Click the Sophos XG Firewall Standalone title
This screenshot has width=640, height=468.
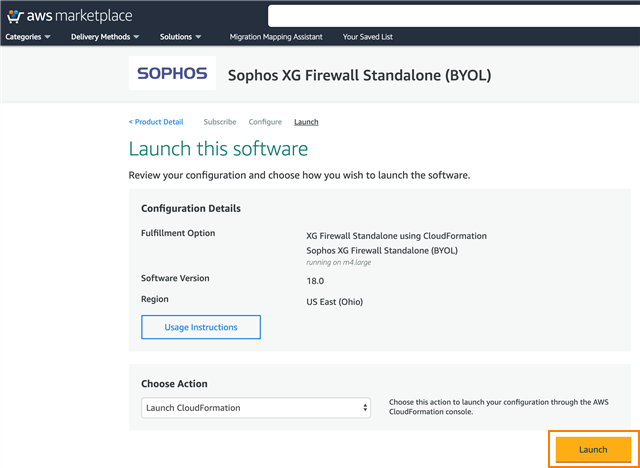click(x=359, y=75)
